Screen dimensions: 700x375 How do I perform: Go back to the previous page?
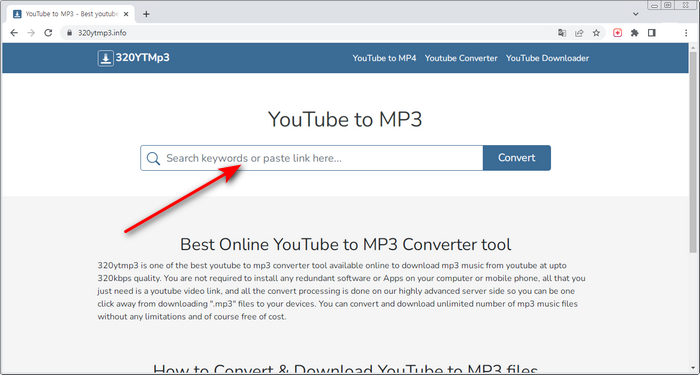14,33
